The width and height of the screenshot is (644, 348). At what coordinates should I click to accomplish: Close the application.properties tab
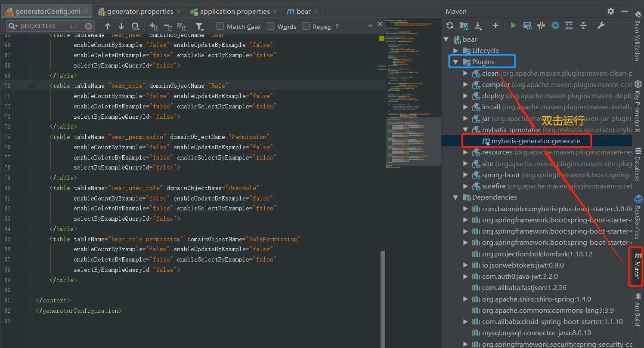pyautogui.click(x=276, y=12)
